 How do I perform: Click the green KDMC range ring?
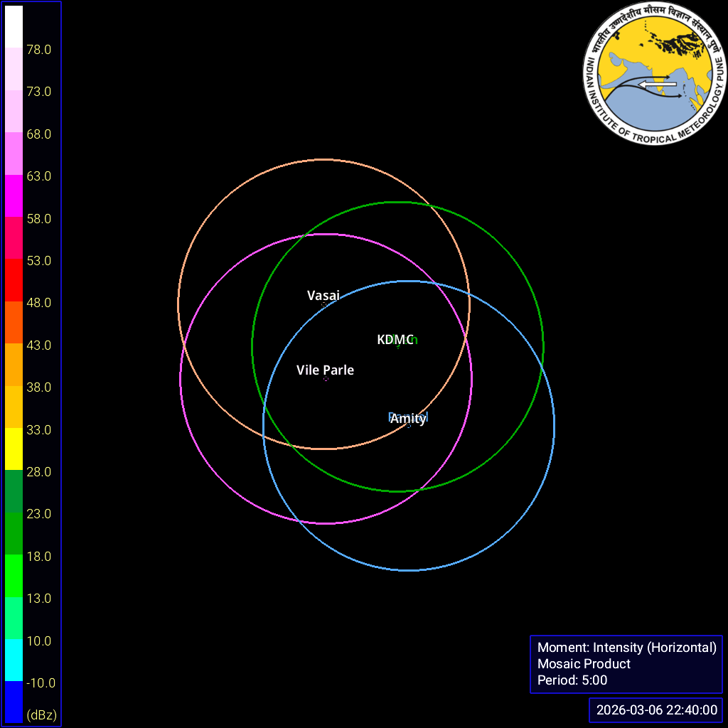coord(543,346)
